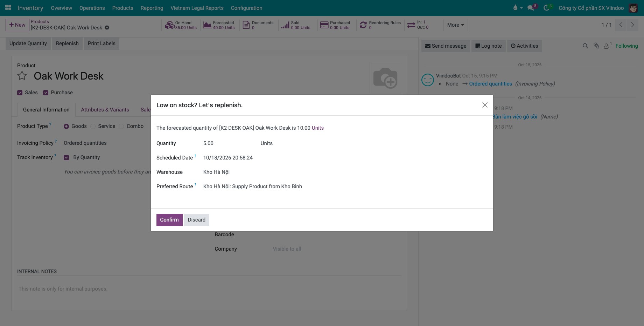Viewport: 644px width, 326px height.
Task: Open the user avatar menu
Action: pyautogui.click(x=633, y=8)
